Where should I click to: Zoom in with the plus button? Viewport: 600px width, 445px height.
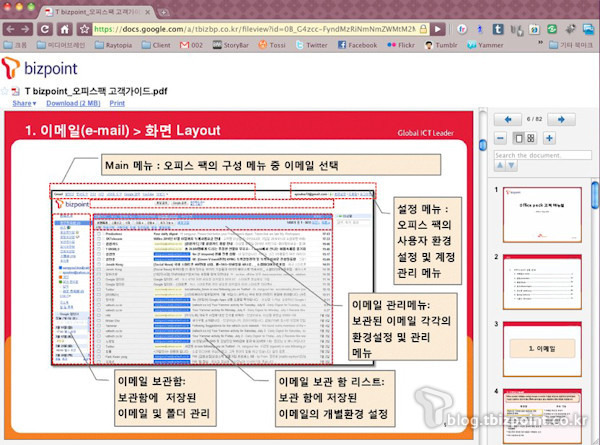click(549, 138)
